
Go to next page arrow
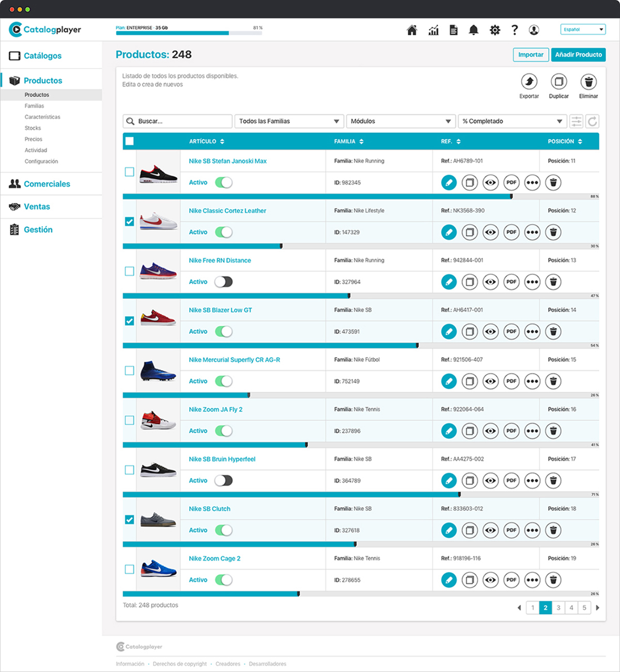[598, 608]
